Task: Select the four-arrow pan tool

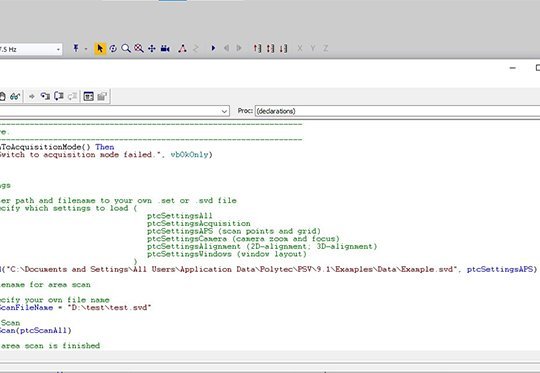Action: coord(152,49)
